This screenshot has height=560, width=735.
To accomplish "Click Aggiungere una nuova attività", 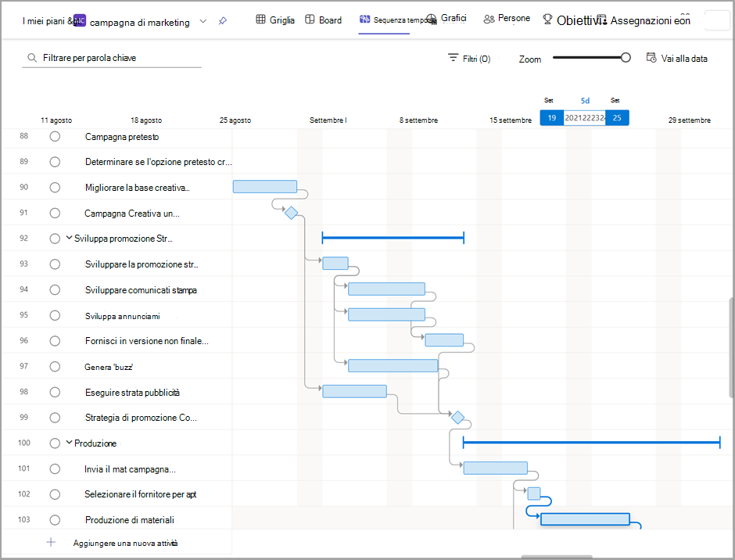I will click(x=125, y=543).
